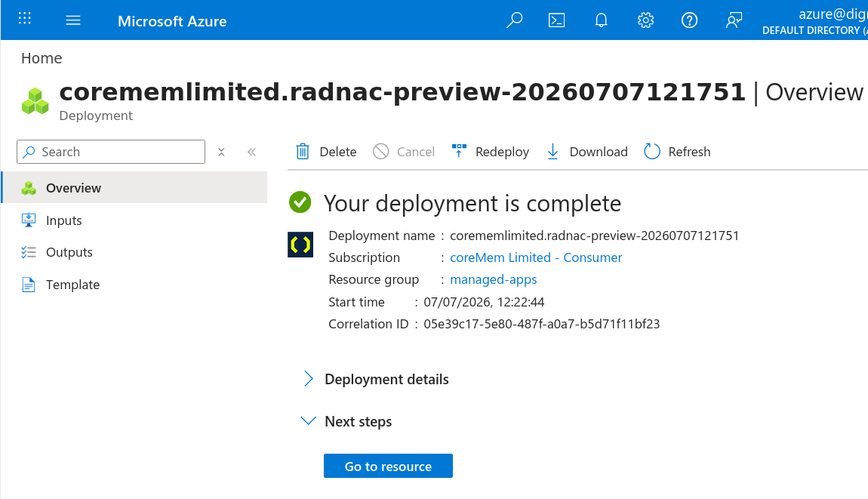This screenshot has height=499, width=868.
Task: Open the hamburger portal menu
Action: [x=73, y=20]
